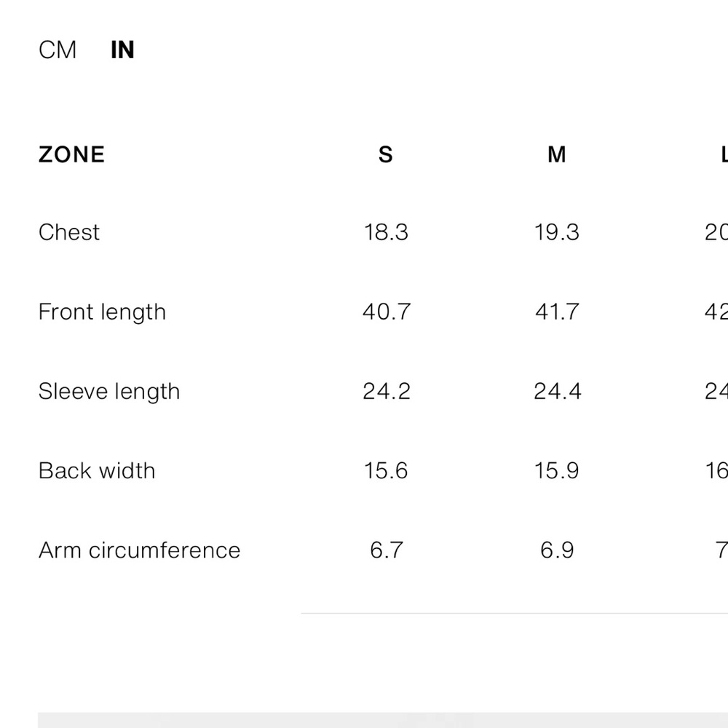Click the 19.3 chest value for M
728x728 pixels.
point(557,232)
